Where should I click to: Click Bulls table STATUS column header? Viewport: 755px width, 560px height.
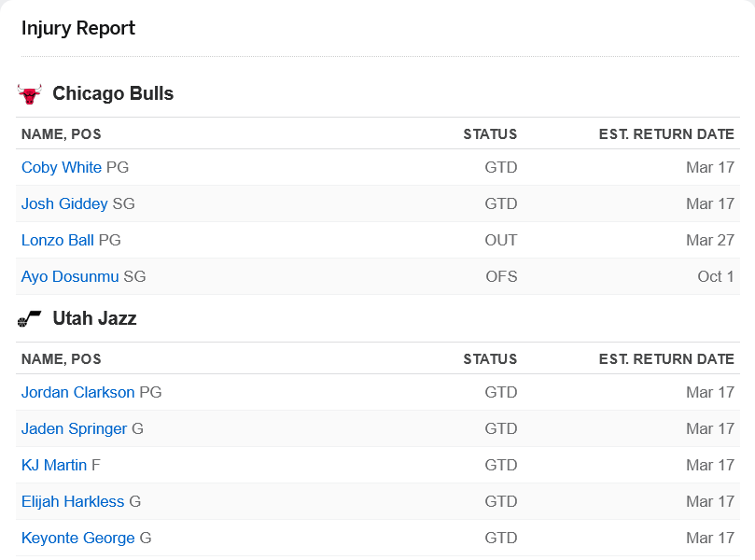pos(490,133)
